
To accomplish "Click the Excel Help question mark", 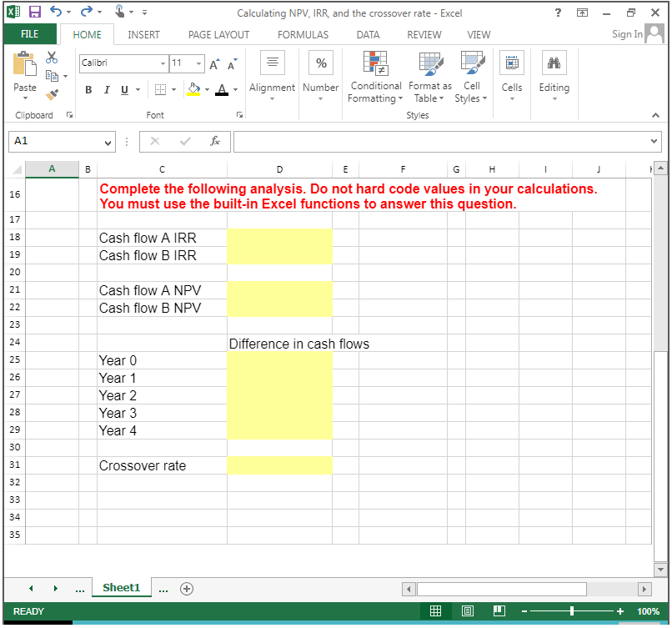I will point(558,13).
